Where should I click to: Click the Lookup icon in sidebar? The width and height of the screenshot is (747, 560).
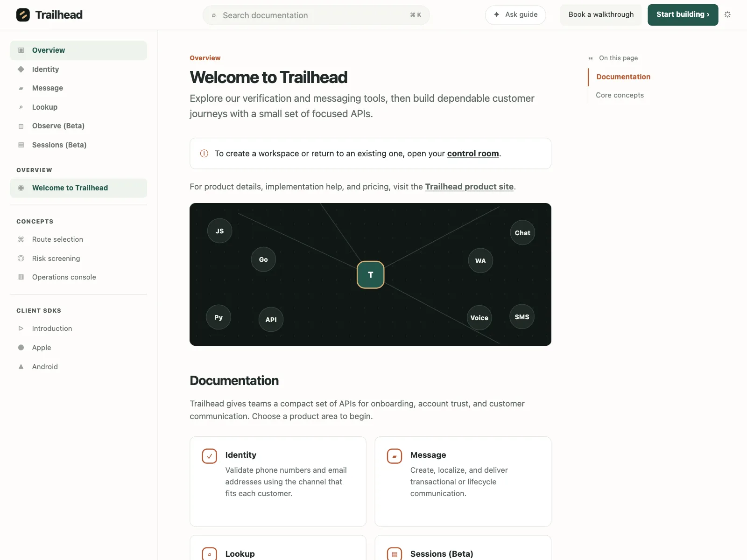[21, 107]
